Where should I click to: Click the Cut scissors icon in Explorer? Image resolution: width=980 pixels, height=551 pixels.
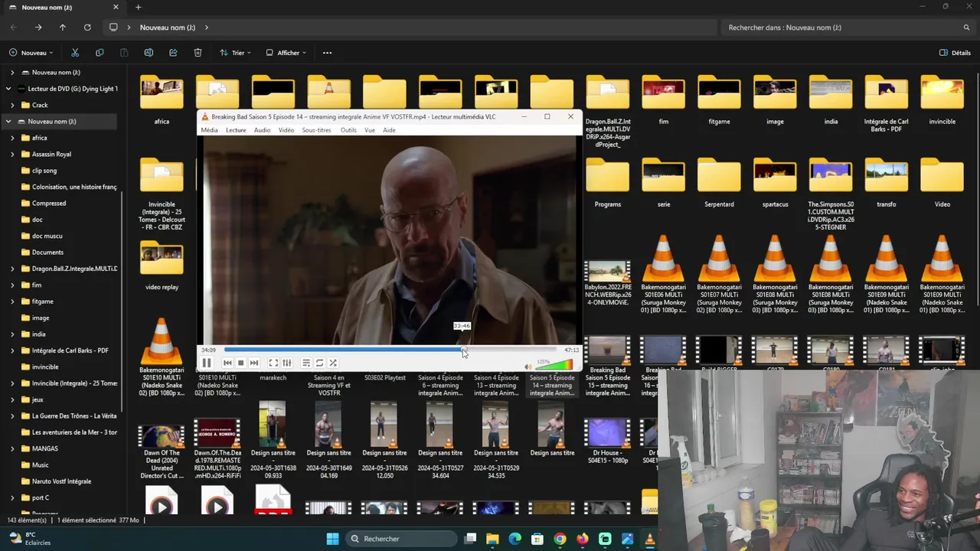click(75, 53)
